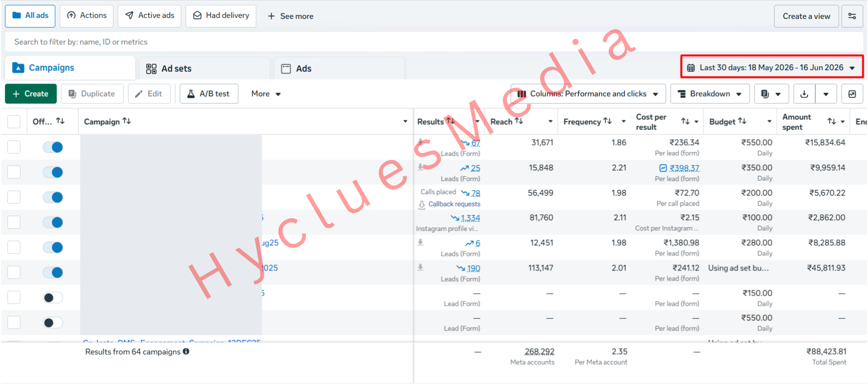Sort the Frequency column arrows
The width and height of the screenshot is (868, 384).
pyautogui.click(x=608, y=121)
